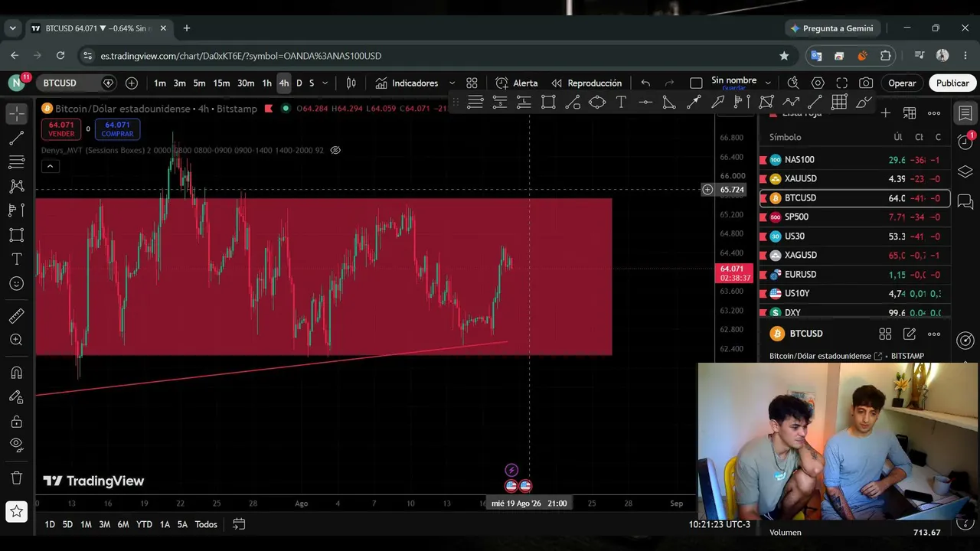Start bar replay with Reproducción
Image resolution: width=980 pixels, height=551 pixels.
pyautogui.click(x=586, y=83)
